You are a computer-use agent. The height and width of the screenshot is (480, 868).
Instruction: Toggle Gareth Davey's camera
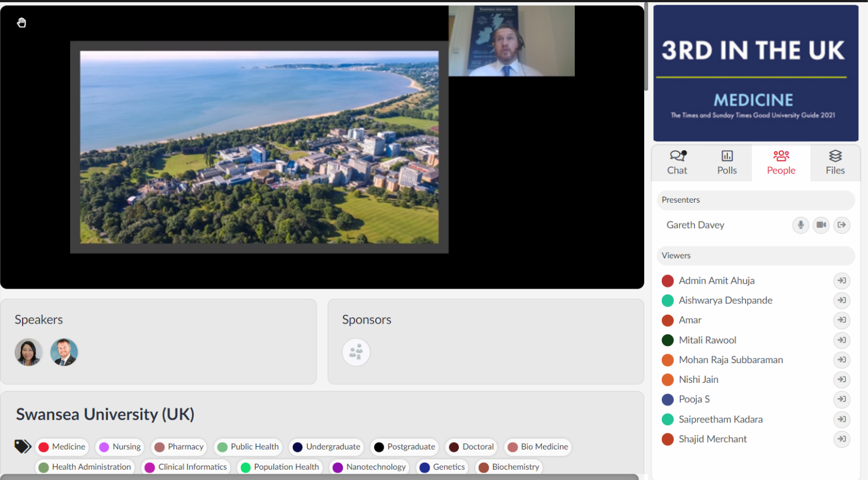(821, 225)
